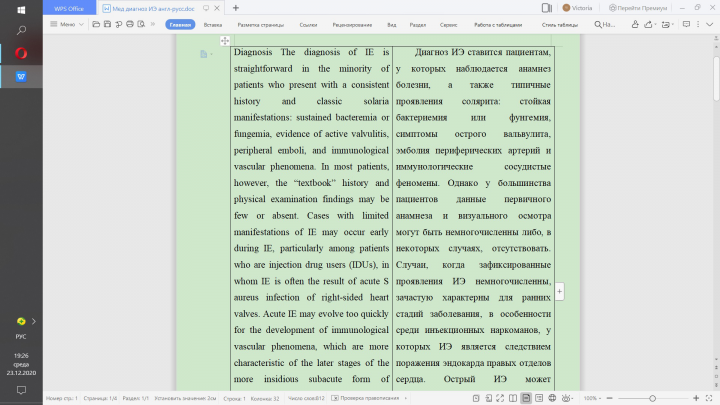Click WPS Writer icon in taskbar
Image resolution: width=720 pixels, height=405 pixels.
point(21,77)
